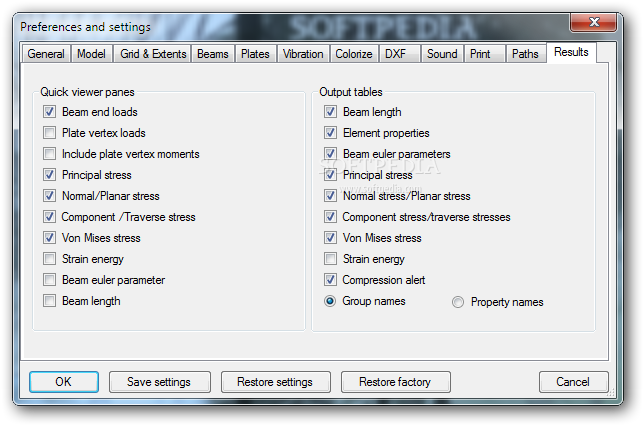Click Restore factory button
The image size is (644, 426).
(x=395, y=382)
